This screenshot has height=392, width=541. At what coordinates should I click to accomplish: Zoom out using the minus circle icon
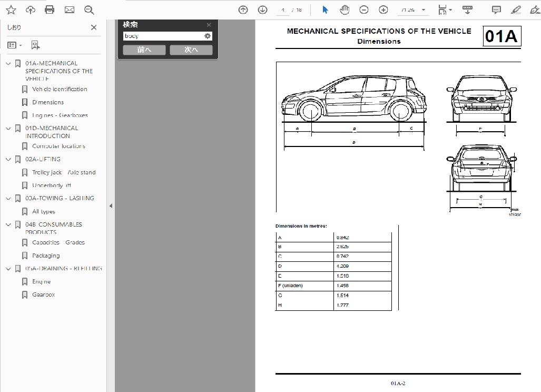pos(364,10)
